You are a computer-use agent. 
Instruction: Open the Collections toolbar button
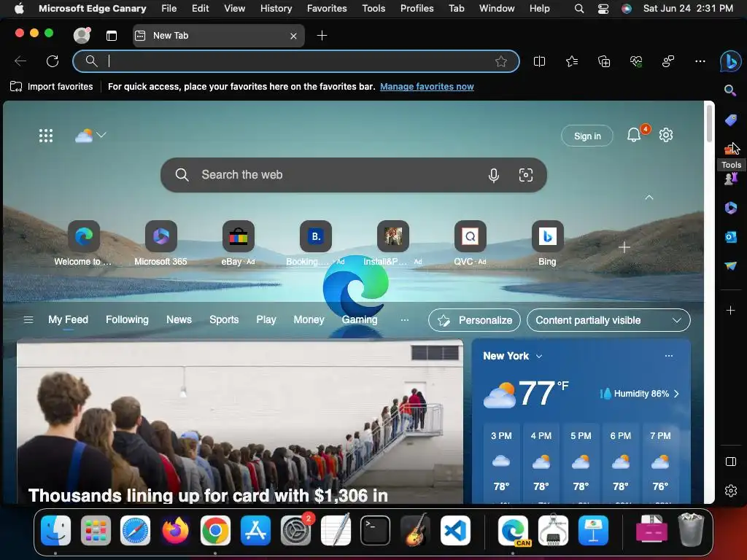pos(603,61)
